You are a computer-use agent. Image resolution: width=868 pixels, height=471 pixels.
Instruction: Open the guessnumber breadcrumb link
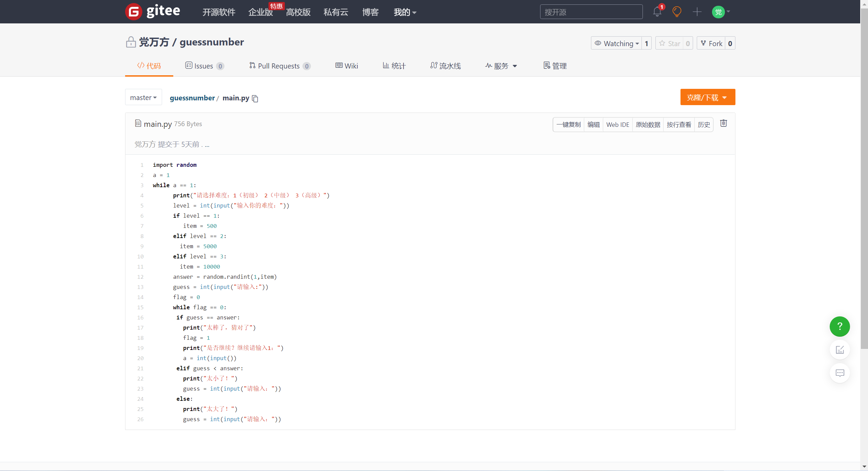point(192,98)
